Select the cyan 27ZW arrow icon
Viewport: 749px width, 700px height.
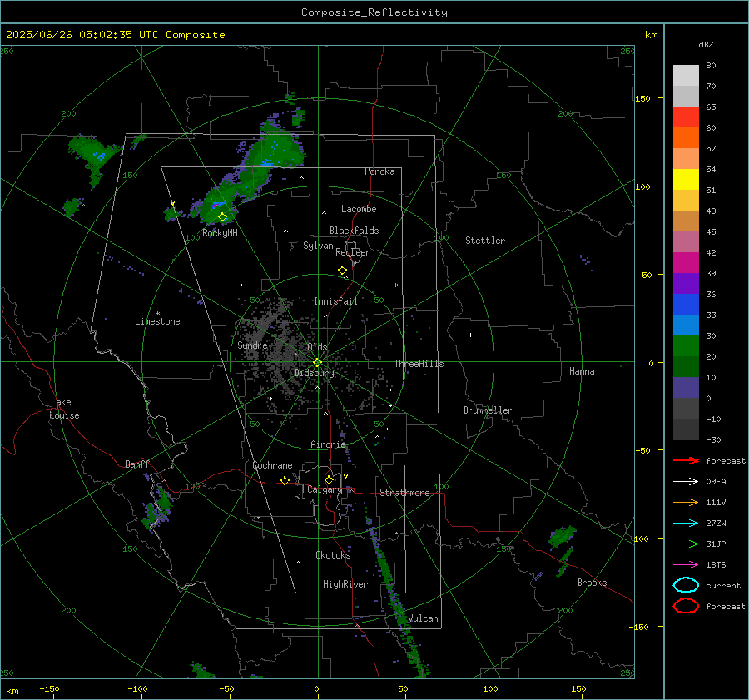[686, 524]
